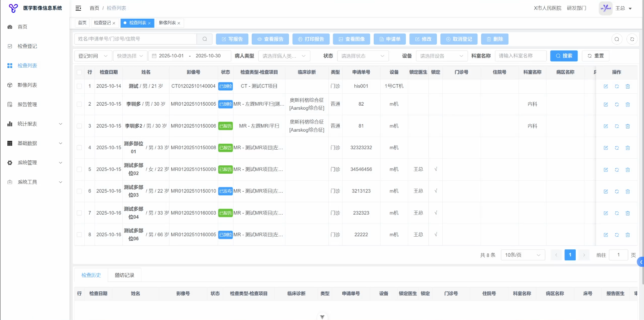Toggle the select-all checkbox in table header
The image size is (644, 320).
[x=79, y=72]
